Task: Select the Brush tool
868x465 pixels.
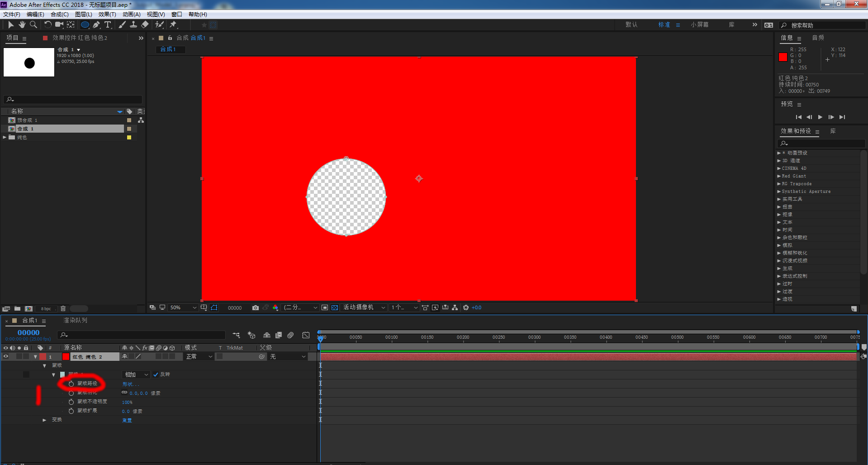Action: click(x=122, y=25)
